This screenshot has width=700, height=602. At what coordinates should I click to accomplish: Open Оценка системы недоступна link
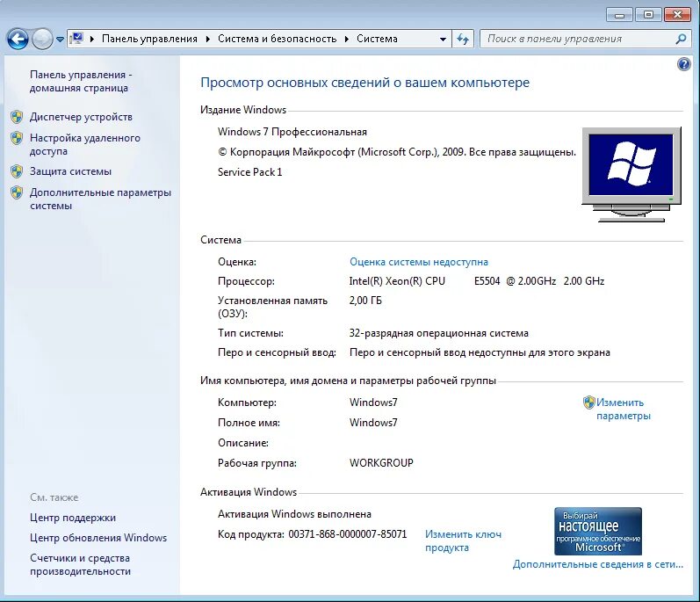tap(419, 262)
